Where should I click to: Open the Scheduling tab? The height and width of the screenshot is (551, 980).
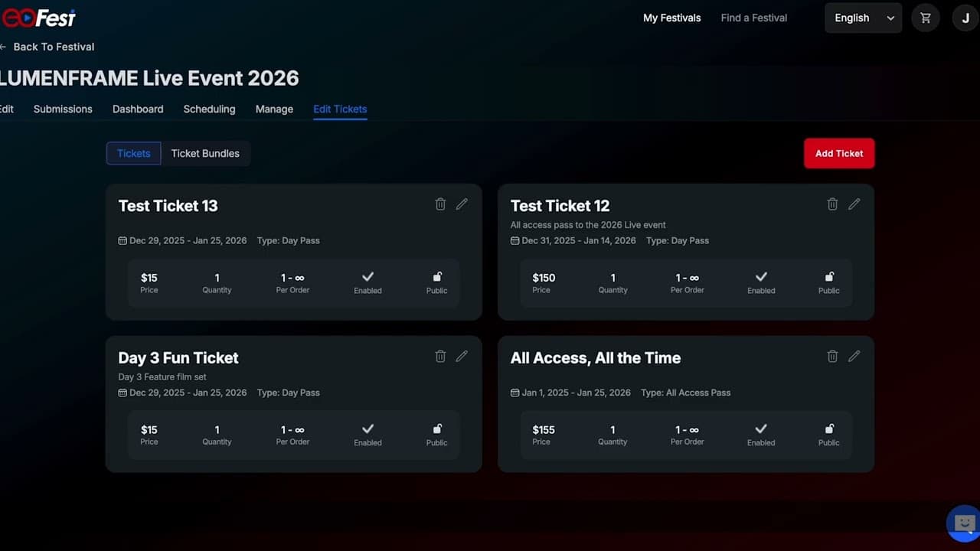point(209,109)
